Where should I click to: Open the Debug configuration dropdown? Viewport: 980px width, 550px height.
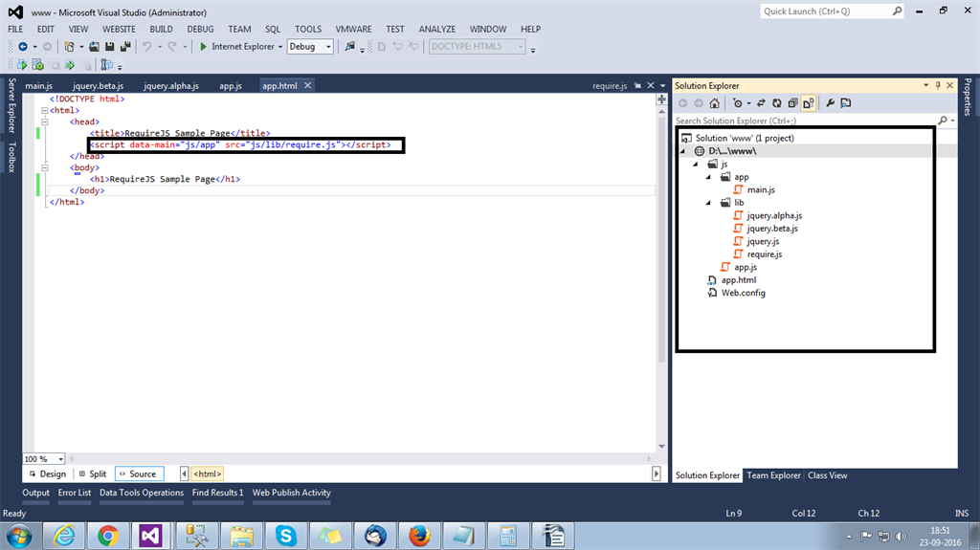pos(328,46)
